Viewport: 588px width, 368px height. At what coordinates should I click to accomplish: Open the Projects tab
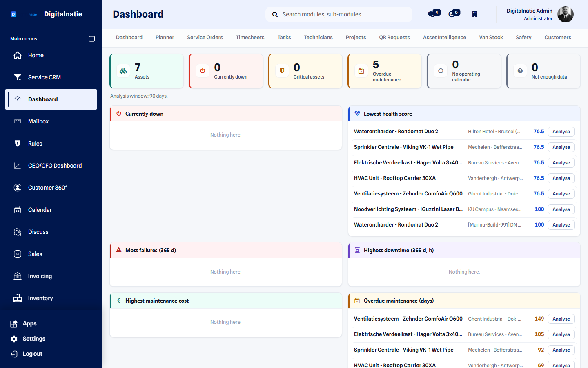(x=356, y=37)
